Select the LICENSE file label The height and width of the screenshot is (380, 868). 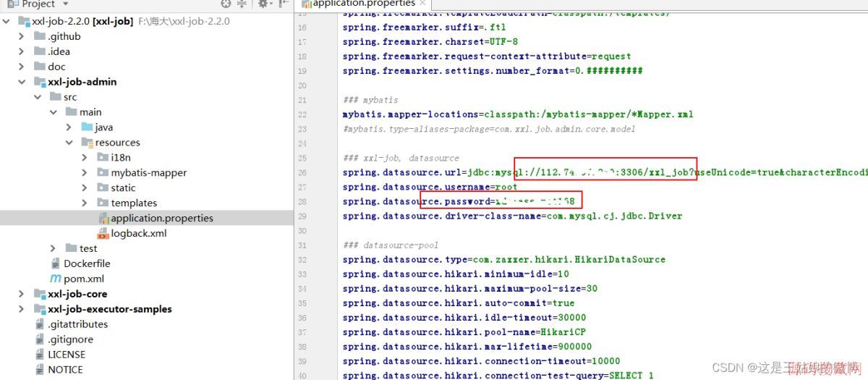(x=67, y=355)
